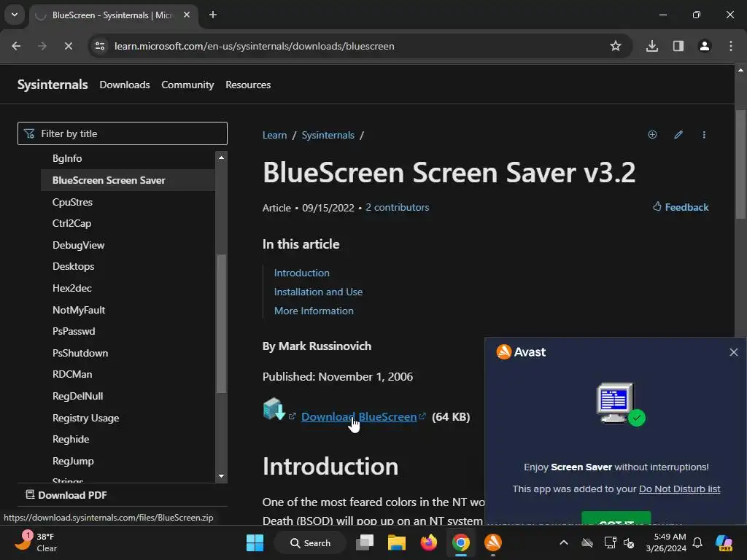This screenshot has width=747, height=560.
Task: Select CpuStres in the sidebar
Action: tap(72, 203)
